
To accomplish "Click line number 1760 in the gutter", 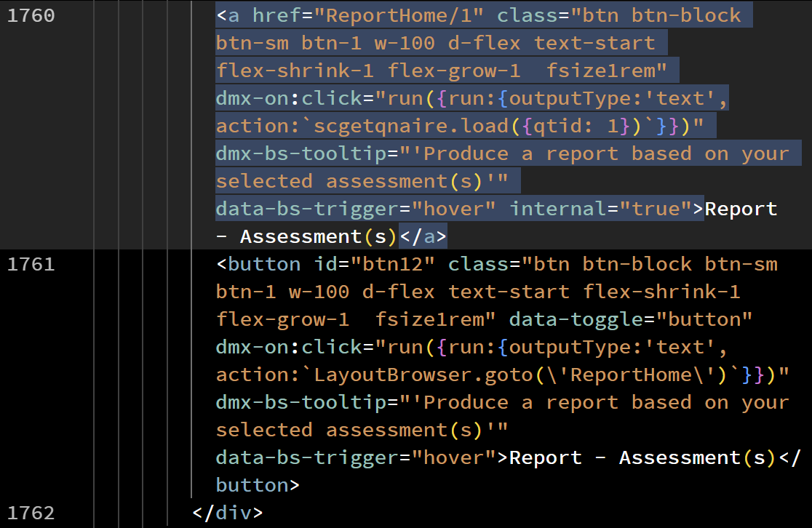I will 31,15.
